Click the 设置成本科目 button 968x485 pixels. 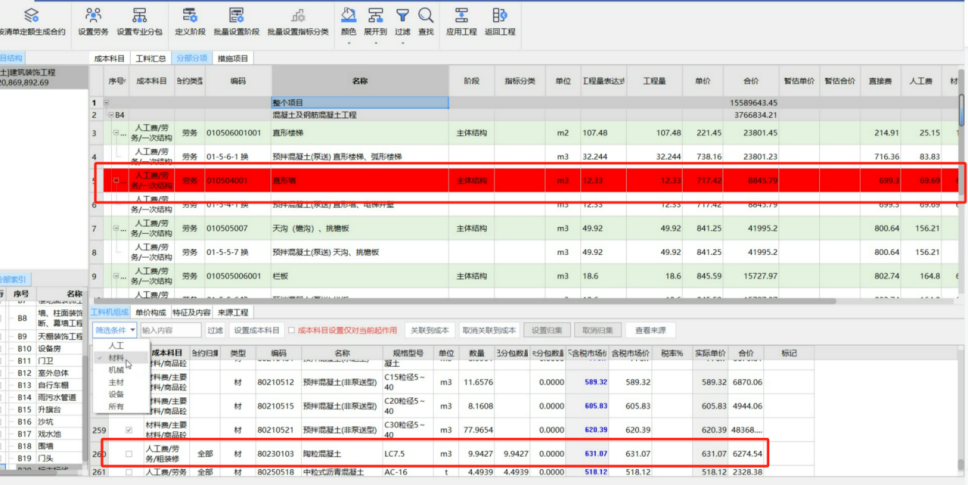[x=257, y=331]
